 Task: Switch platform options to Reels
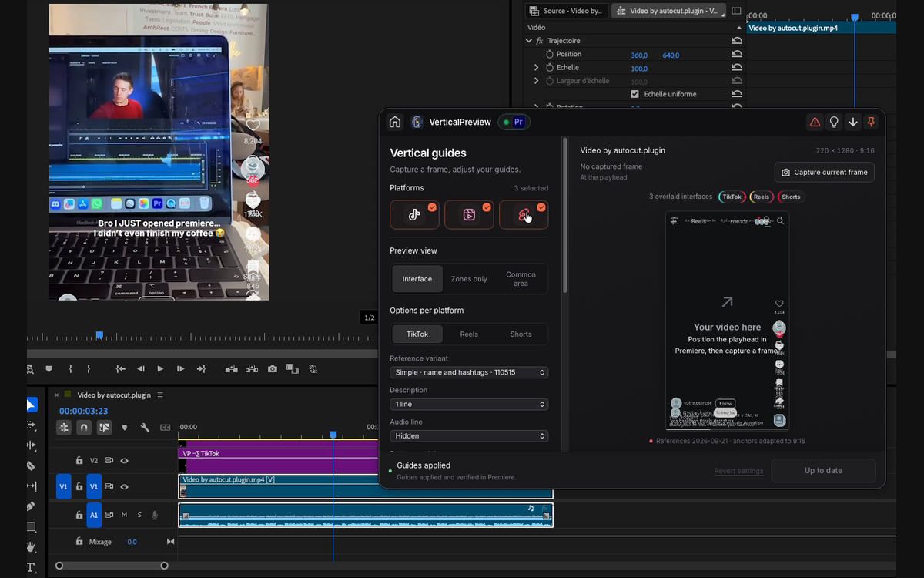tap(469, 334)
